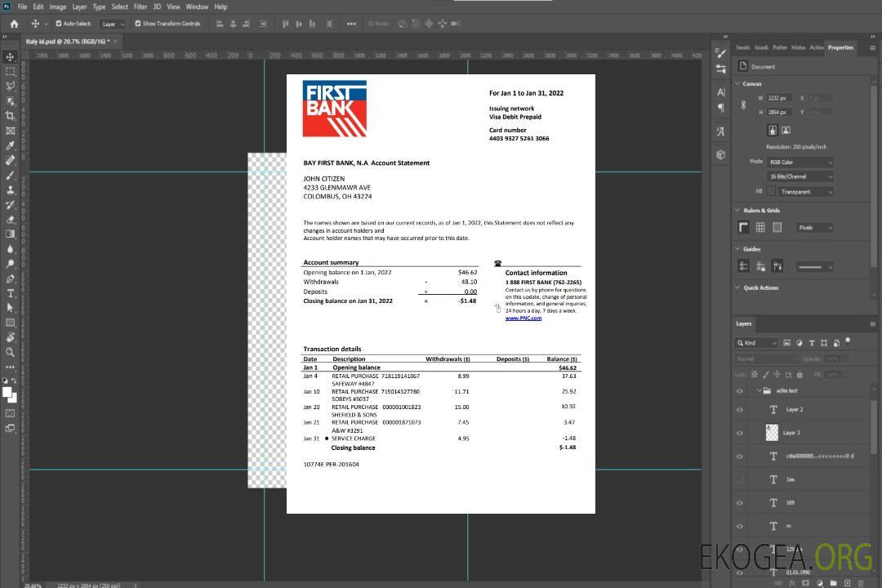
Task: Open the Paragraph panel icon
Action: [721, 108]
